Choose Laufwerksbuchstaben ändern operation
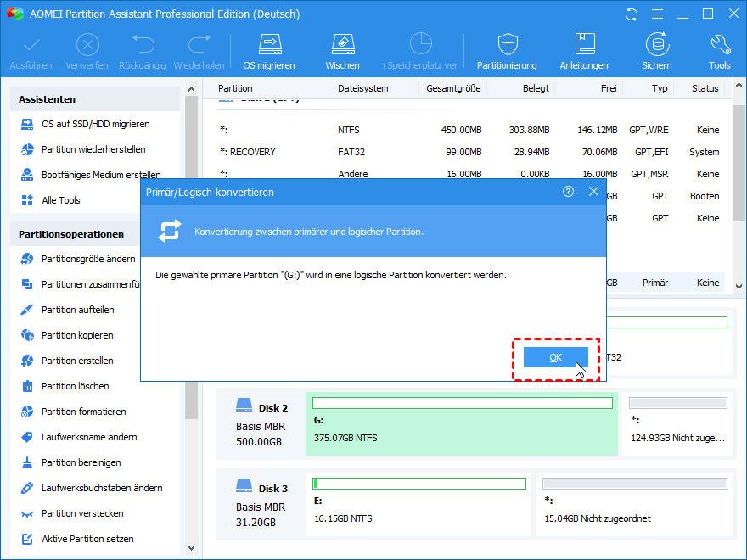Image resolution: width=747 pixels, height=560 pixels. tap(102, 488)
